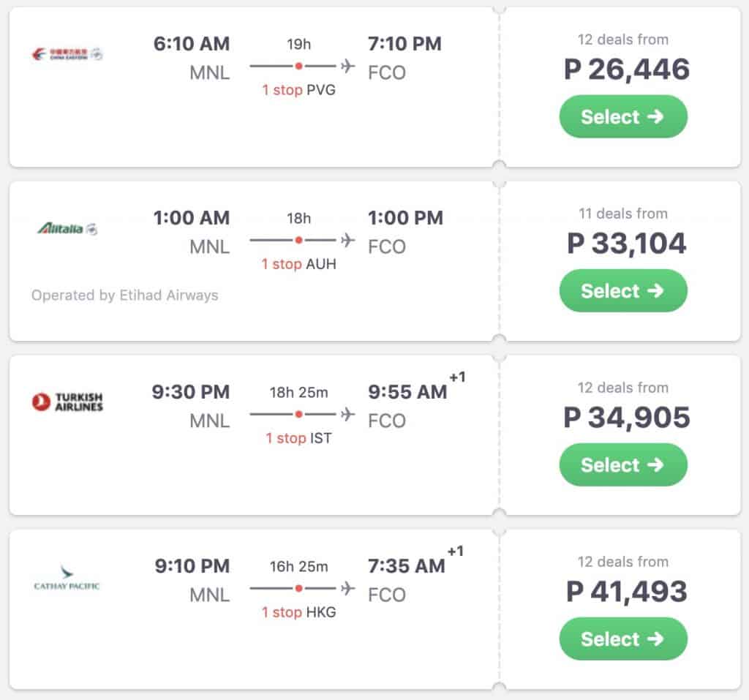The width and height of the screenshot is (749, 700).
Task: Click the Turkish Airlines logo
Action: coord(67,402)
